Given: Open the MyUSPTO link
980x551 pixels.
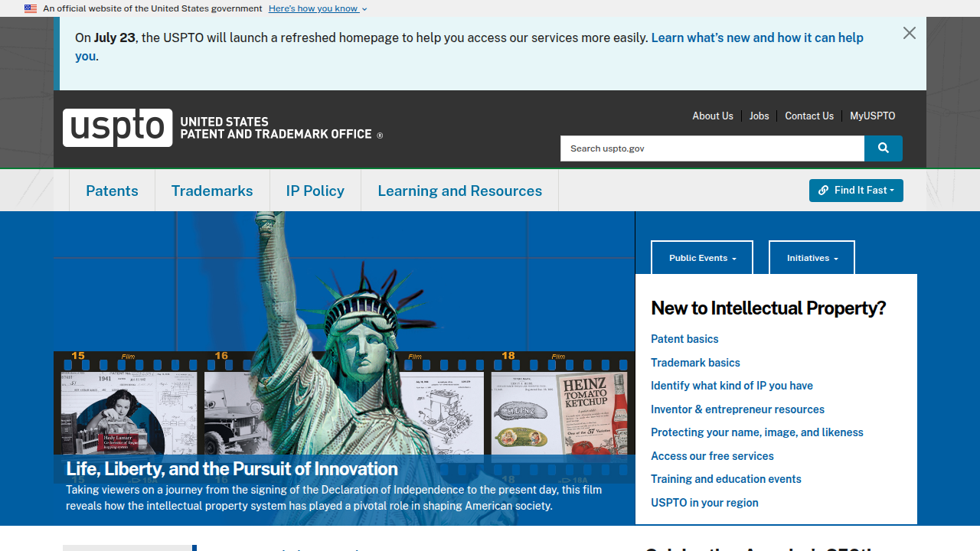Looking at the screenshot, I should (872, 116).
